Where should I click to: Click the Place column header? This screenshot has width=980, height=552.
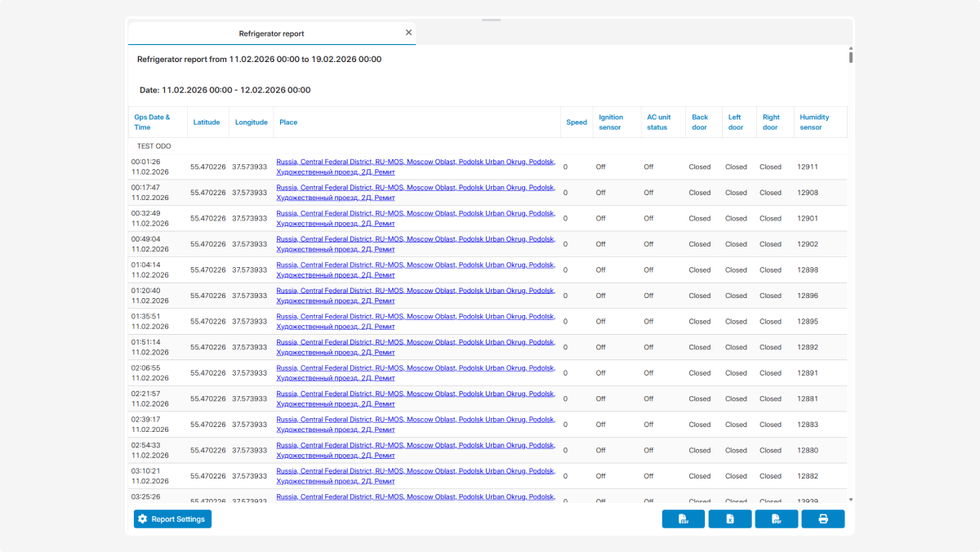[x=288, y=122]
